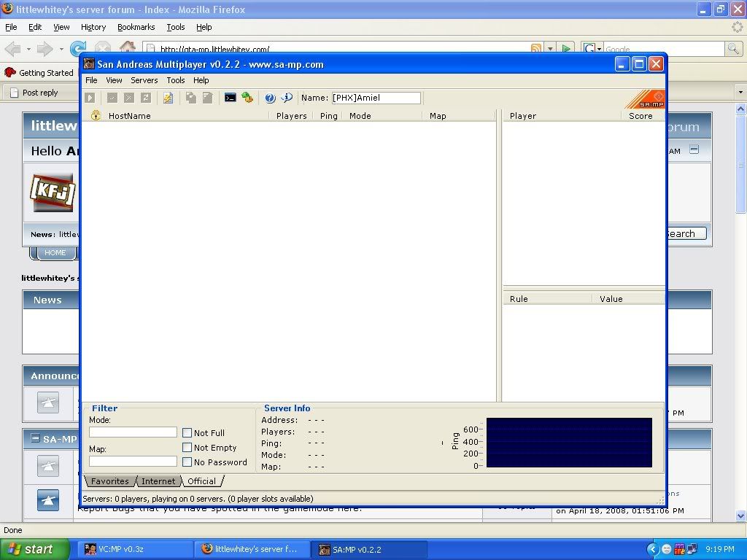Switch to the Favorites tab

[x=109, y=481]
